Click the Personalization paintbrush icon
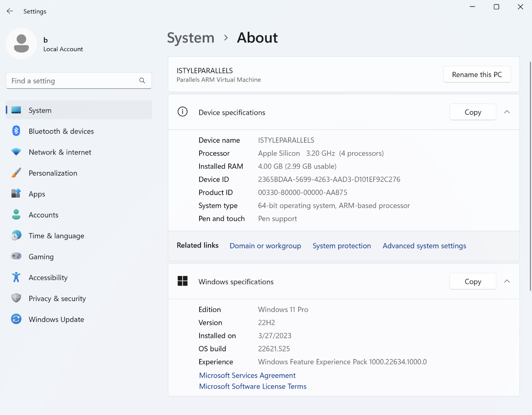Screen dimensions: 532x415 click(x=16, y=173)
